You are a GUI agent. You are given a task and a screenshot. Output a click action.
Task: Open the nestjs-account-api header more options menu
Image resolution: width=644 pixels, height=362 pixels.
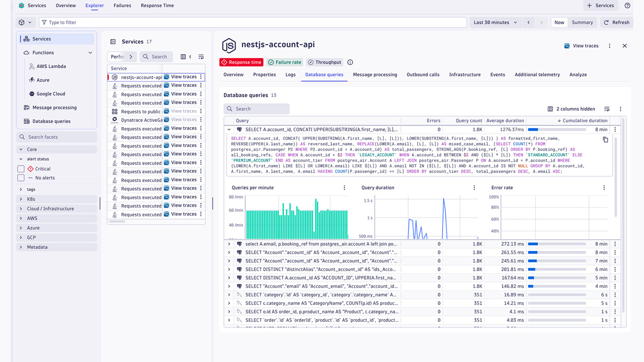609,46
